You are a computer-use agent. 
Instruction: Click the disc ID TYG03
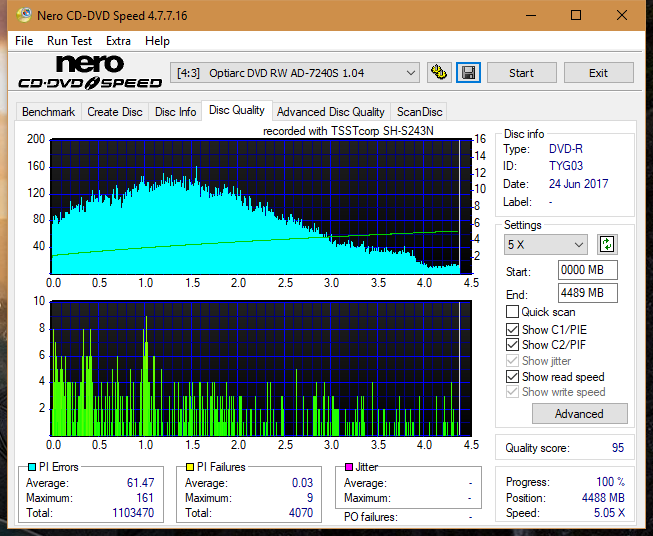tap(566, 166)
